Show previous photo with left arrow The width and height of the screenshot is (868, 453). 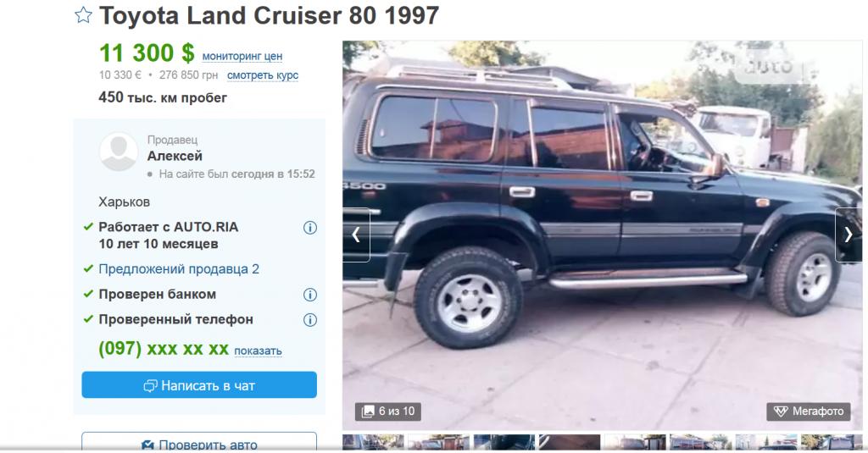click(356, 235)
